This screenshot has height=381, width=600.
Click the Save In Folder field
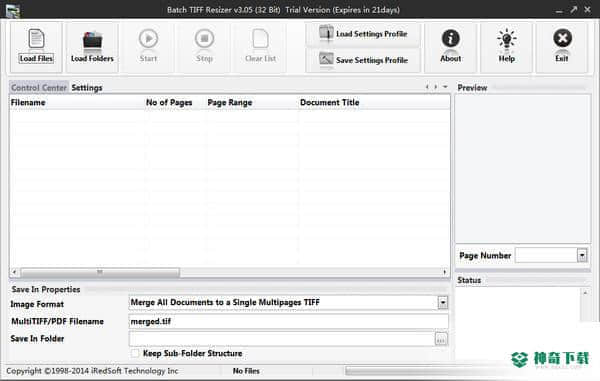(282, 339)
